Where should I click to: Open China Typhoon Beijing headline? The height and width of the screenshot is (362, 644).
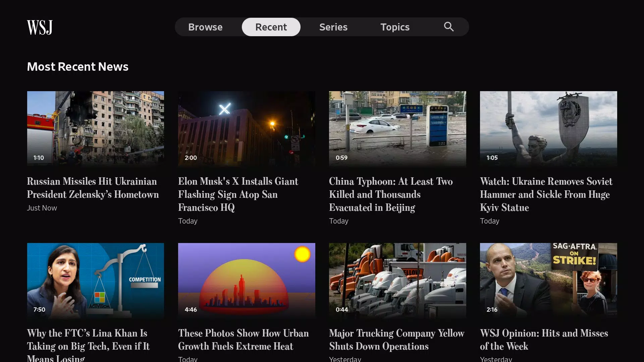tap(391, 194)
